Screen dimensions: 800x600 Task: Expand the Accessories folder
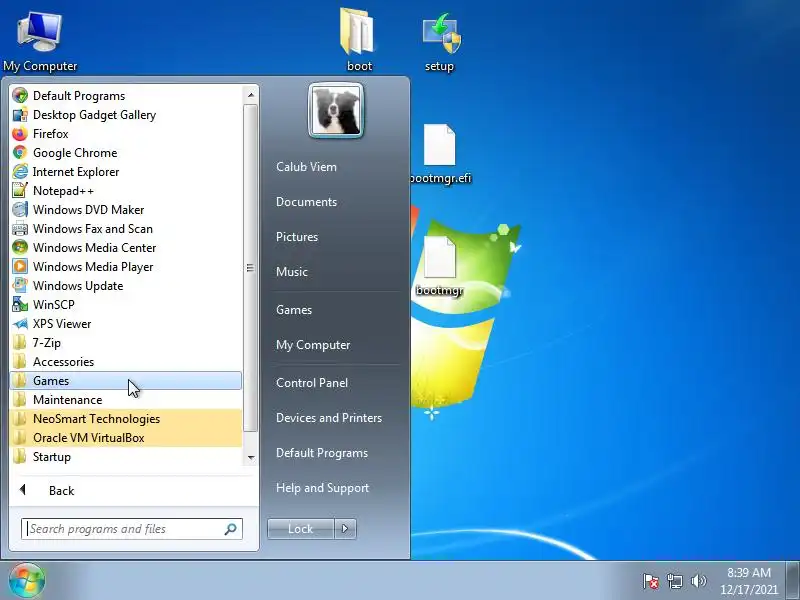pyautogui.click(x=126, y=362)
